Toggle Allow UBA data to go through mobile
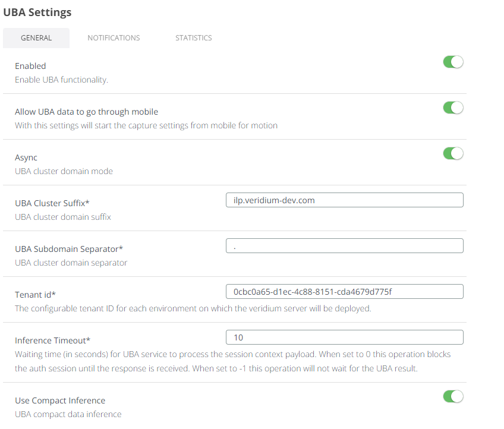Image resolution: width=504 pixels, height=429 pixels. click(x=453, y=108)
